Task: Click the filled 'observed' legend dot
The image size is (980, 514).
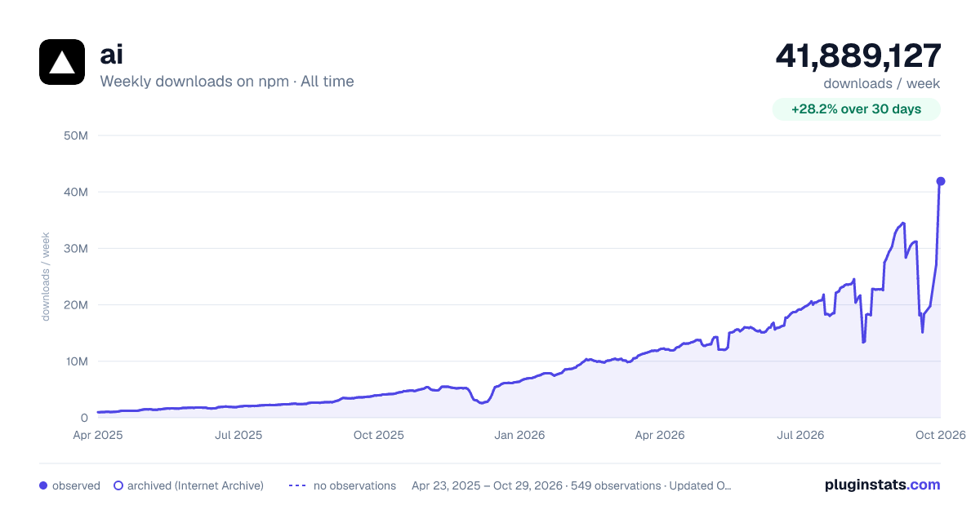Action: 43,485
